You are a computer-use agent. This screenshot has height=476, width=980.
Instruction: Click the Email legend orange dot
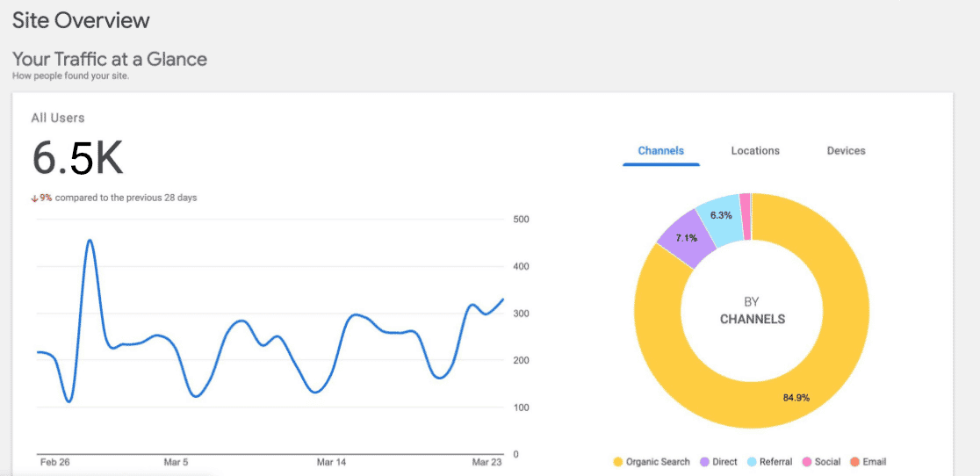click(854, 462)
